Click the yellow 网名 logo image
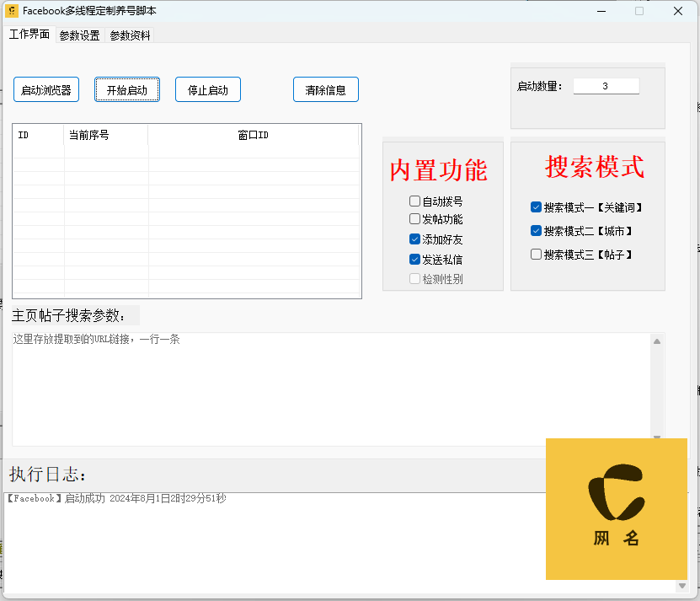Image resolution: width=700 pixels, height=601 pixels. click(616, 509)
